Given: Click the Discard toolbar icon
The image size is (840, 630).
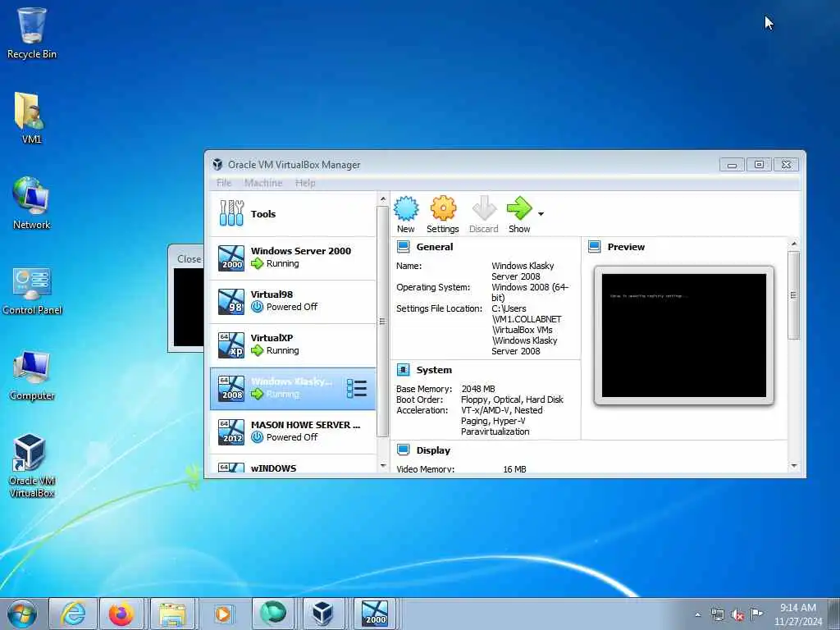Looking at the screenshot, I should pos(484,208).
